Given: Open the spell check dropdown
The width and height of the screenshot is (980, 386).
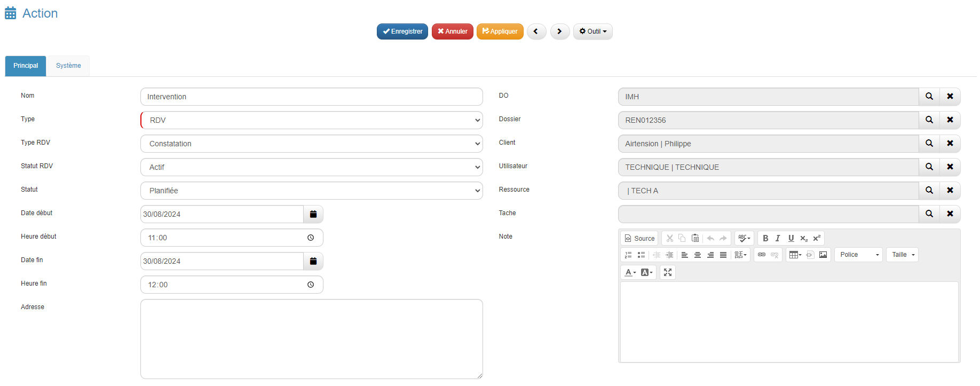Looking at the screenshot, I should [x=744, y=238].
